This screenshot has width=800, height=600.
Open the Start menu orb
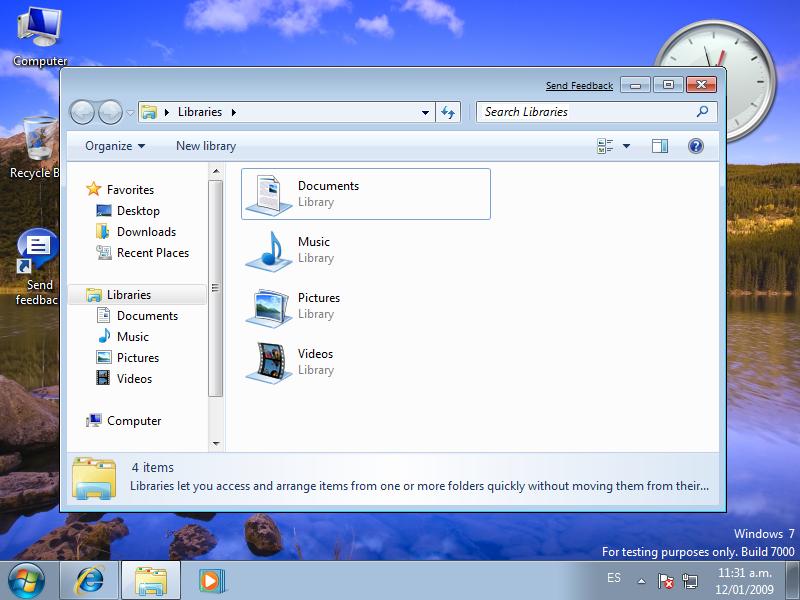[27, 580]
